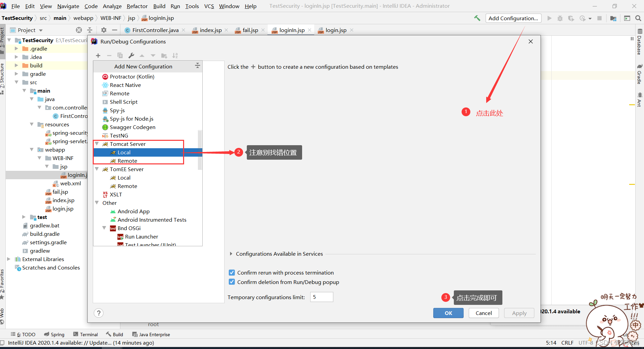The image size is (644, 349).
Task: Click the OK button
Action: (448, 313)
